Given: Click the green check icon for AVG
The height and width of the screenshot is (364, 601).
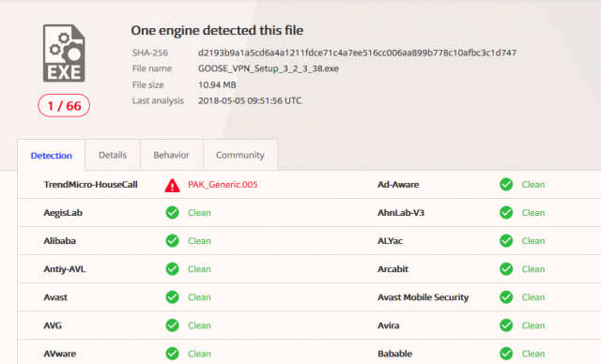Looking at the screenshot, I should click(x=172, y=326).
